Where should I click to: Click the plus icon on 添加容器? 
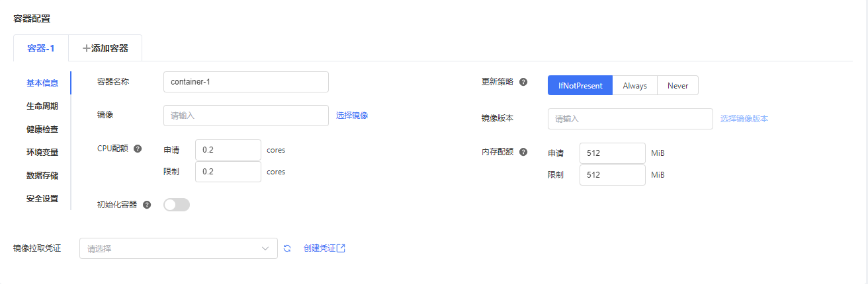86,48
